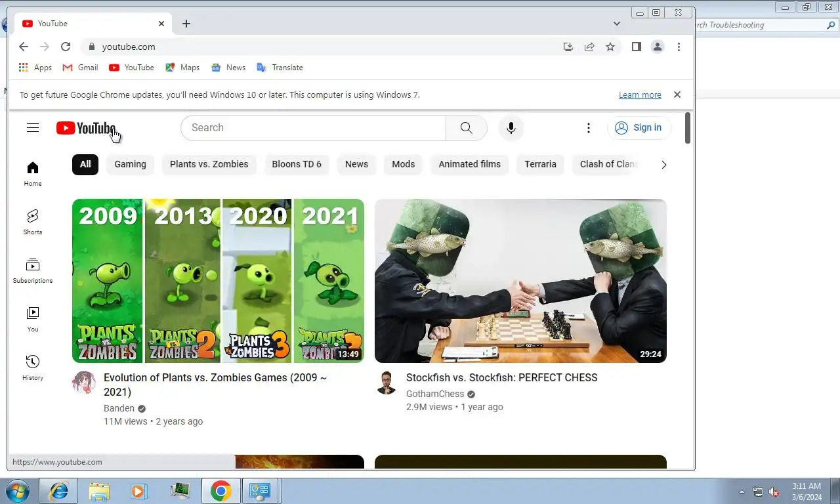
Task: Open GothamChess channel name
Action: point(435,394)
